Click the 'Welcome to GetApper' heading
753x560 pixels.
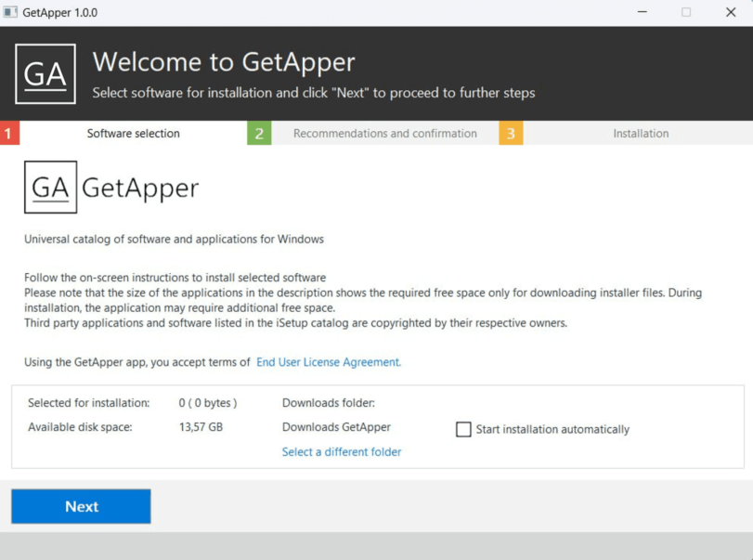[x=224, y=62]
